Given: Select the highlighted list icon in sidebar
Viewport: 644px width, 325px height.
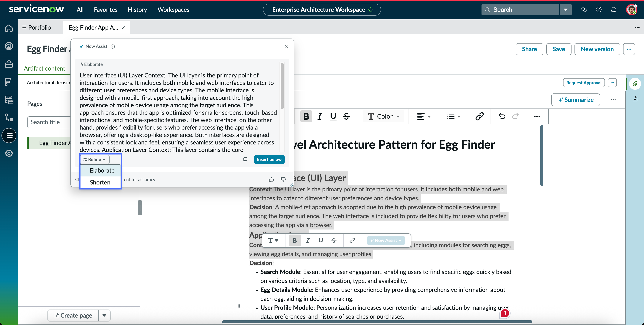Looking at the screenshot, I should click(x=9, y=136).
